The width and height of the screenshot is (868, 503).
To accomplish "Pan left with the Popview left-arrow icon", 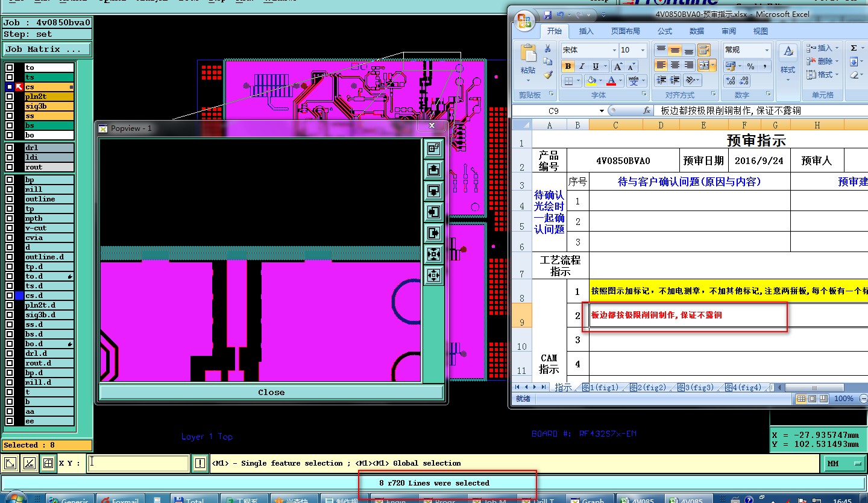I will coord(433,212).
